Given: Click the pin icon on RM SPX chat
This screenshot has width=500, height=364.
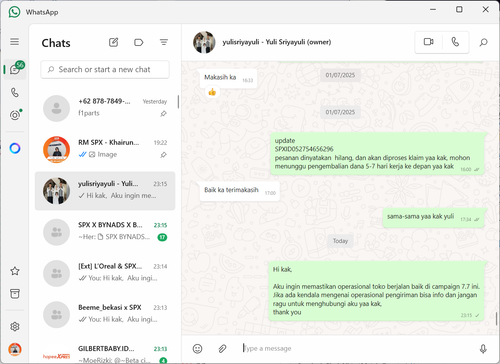Looking at the screenshot, I should coord(163,155).
